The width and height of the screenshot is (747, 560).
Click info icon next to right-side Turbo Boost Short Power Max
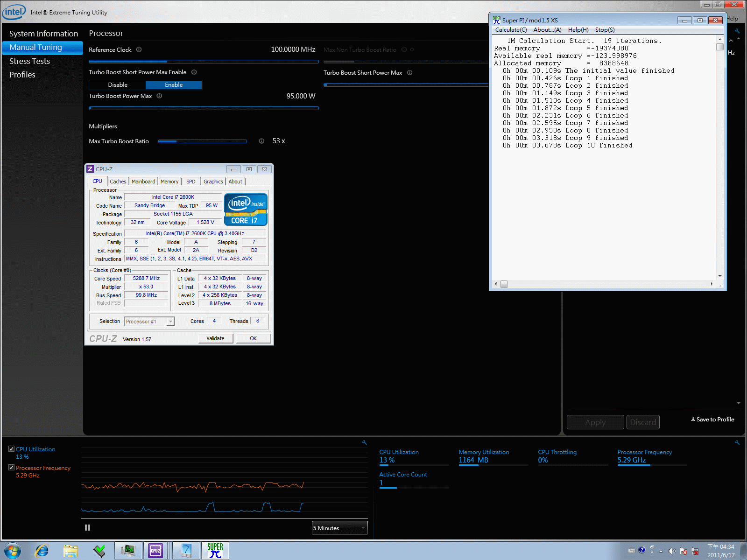[x=409, y=72]
